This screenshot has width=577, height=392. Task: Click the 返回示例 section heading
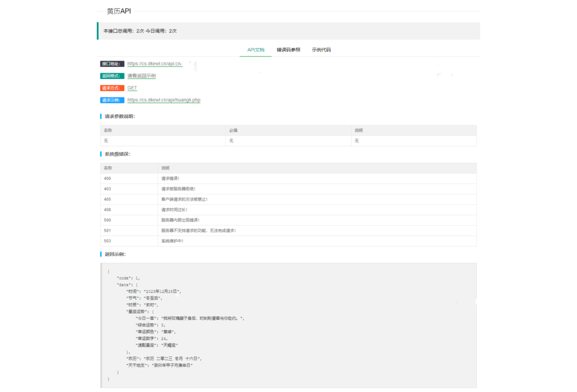[x=115, y=254]
